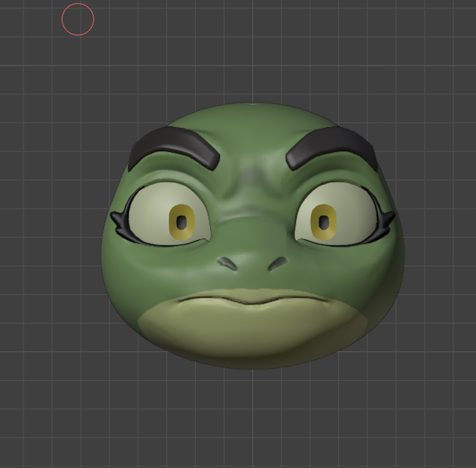The height and width of the screenshot is (468, 476).
Task: Click the frog's mouth line center
Action: pyautogui.click(x=252, y=300)
